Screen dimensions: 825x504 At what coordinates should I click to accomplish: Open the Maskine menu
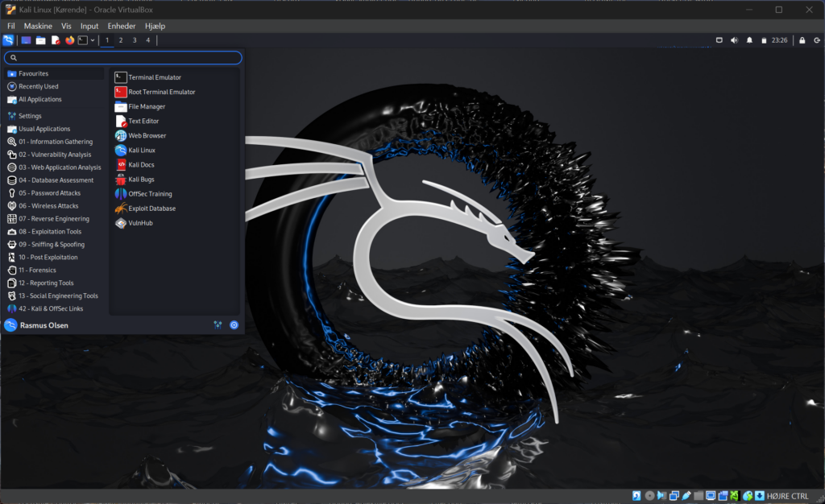38,26
